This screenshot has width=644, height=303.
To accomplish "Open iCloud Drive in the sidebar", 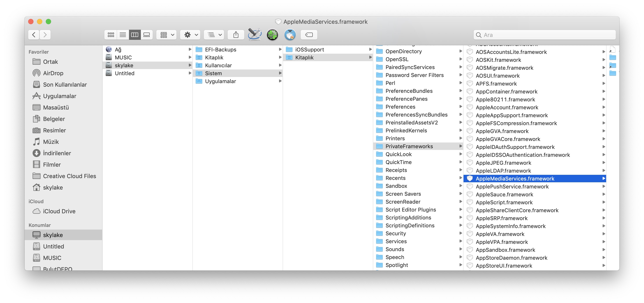I will click(x=59, y=211).
